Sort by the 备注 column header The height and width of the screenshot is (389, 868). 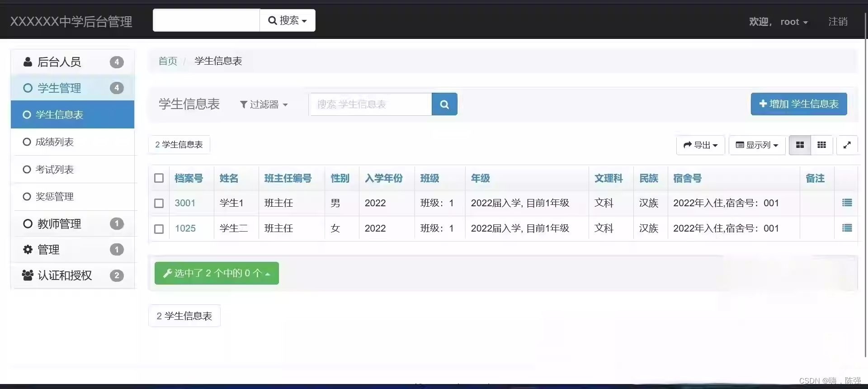tap(816, 178)
